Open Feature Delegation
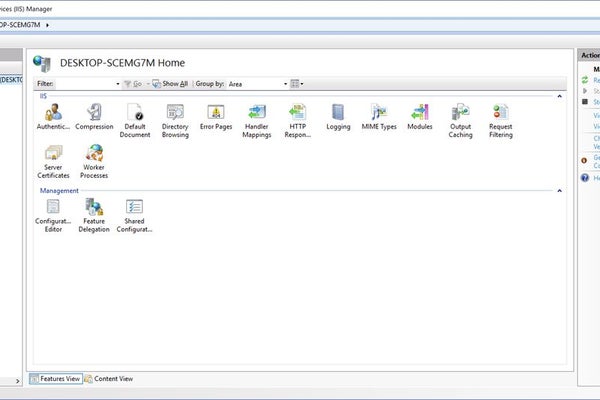This screenshot has width=600, height=400. [x=94, y=215]
